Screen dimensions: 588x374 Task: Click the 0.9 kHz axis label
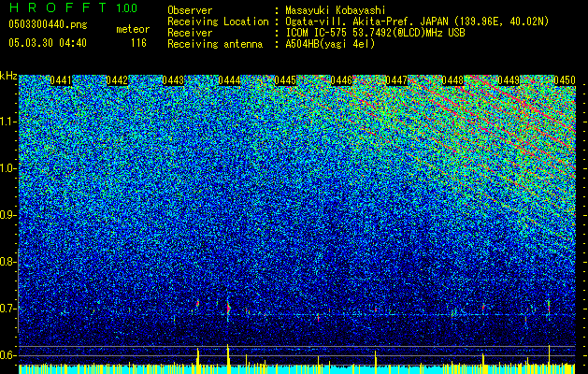point(7,215)
